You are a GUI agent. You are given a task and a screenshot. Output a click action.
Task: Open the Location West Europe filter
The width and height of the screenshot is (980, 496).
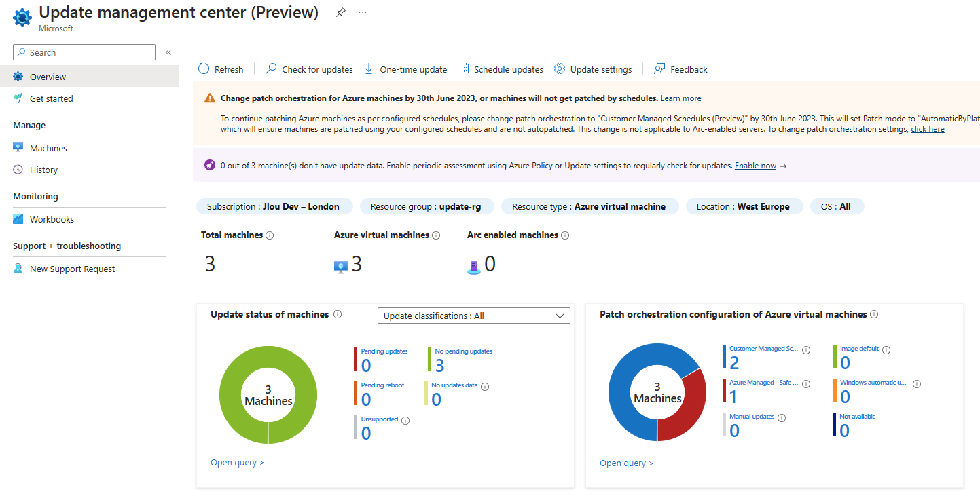[743, 206]
